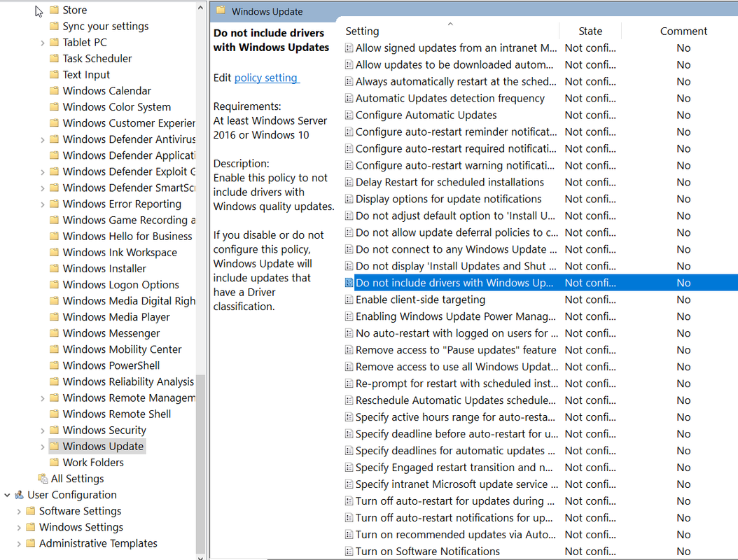Image resolution: width=738 pixels, height=560 pixels.
Task: Expand the Windows Error Reporting node
Action: tap(42, 204)
